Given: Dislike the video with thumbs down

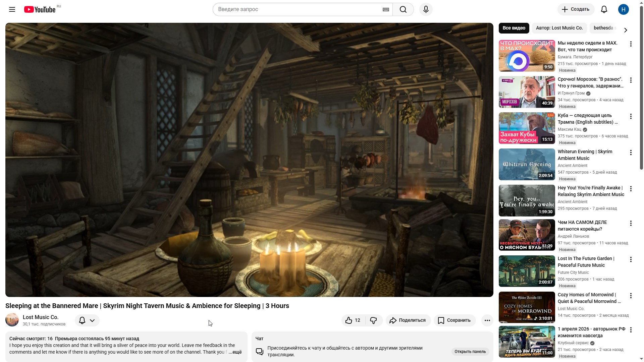Looking at the screenshot, I should 374,320.
